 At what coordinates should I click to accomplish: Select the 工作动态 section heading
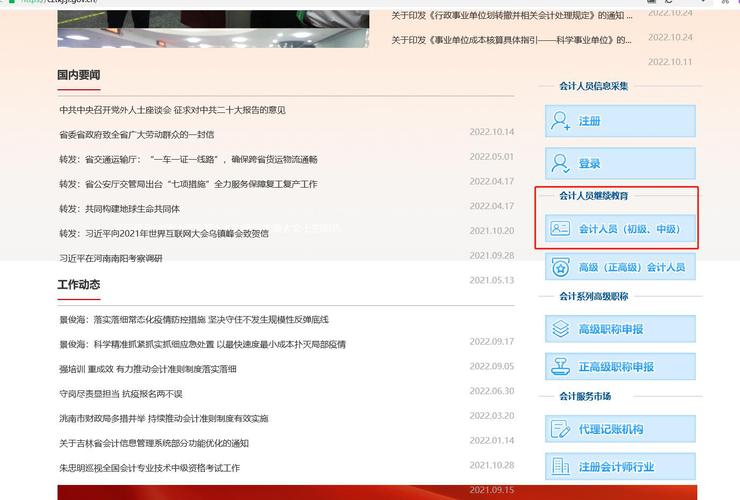(79, 285)
